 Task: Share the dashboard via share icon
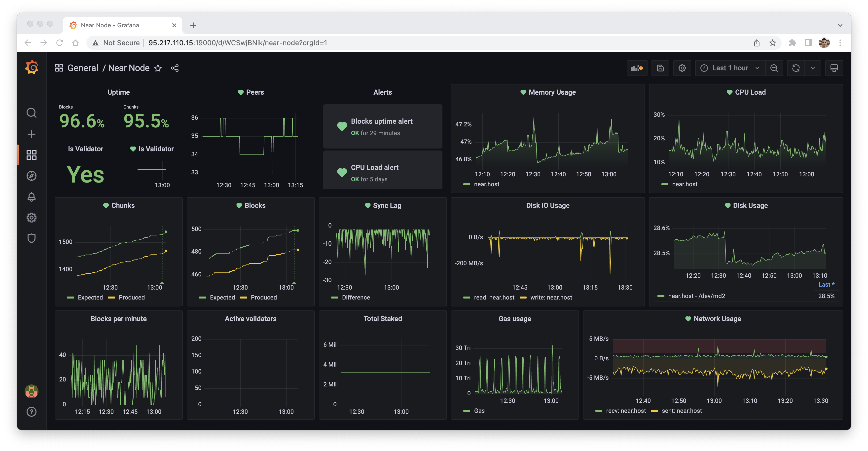pos(175,68)
